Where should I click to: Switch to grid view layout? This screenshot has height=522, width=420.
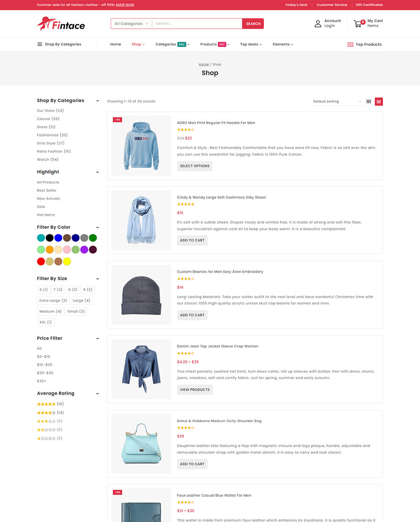tap(369, 101)
